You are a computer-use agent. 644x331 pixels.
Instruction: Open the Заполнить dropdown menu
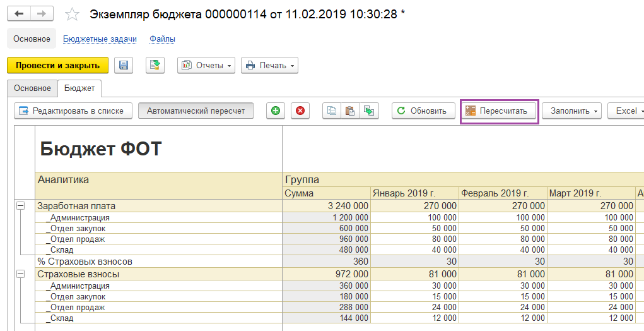[x=571, y=111]
